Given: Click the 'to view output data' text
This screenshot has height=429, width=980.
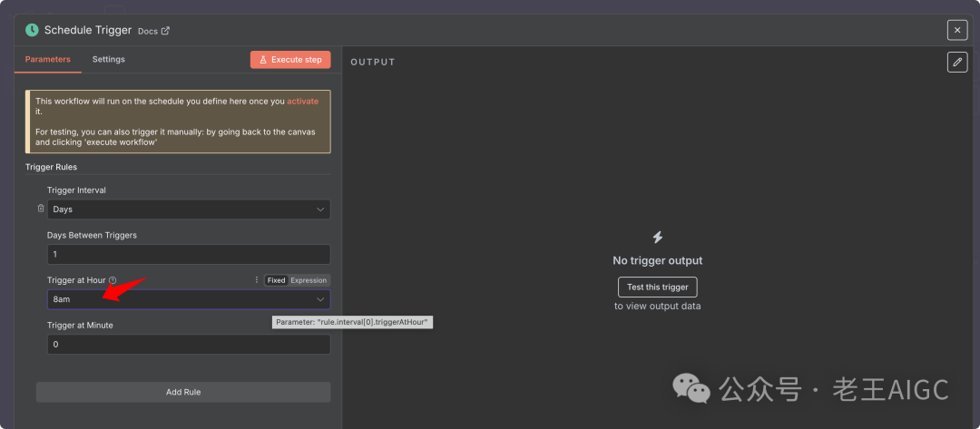Looking at the screenshot, I should (658, 306).
